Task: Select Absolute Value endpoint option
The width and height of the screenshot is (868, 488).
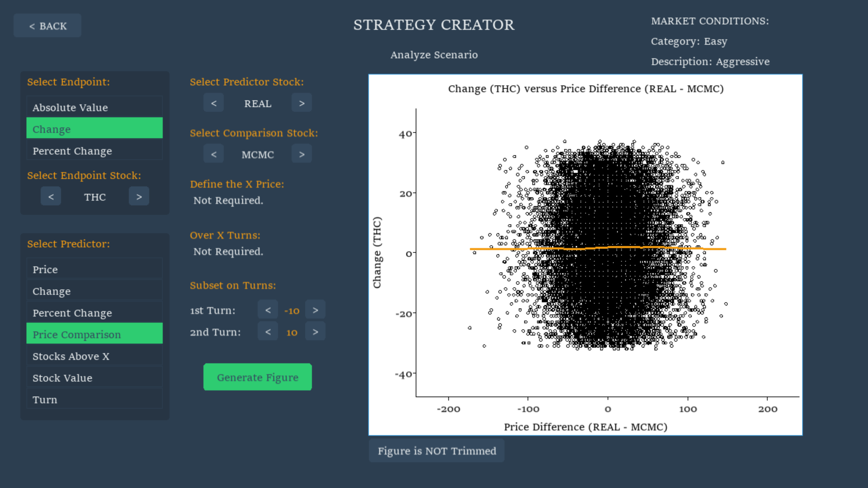Action: [x=94, y=107]
